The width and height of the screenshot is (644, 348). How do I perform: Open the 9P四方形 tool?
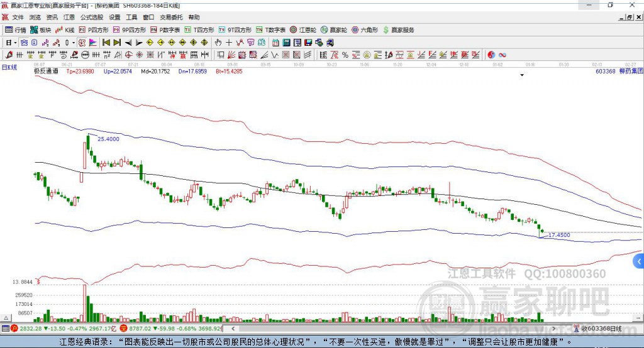130,30
